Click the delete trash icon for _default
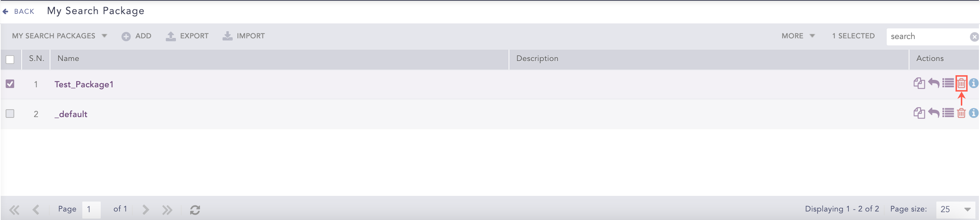 961,113
